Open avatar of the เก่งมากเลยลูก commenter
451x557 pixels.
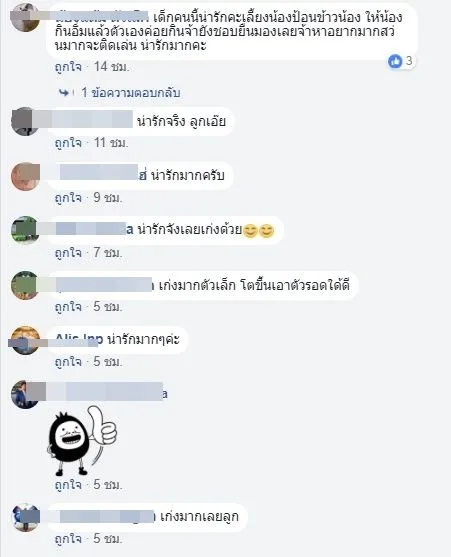tap(25, 517)
